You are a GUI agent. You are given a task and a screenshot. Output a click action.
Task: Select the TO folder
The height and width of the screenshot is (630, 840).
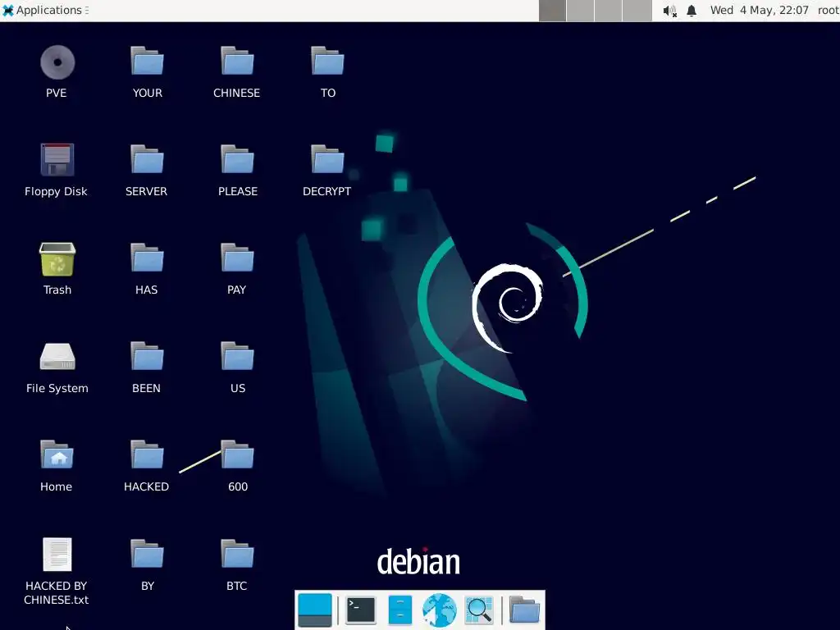(327, 61)
